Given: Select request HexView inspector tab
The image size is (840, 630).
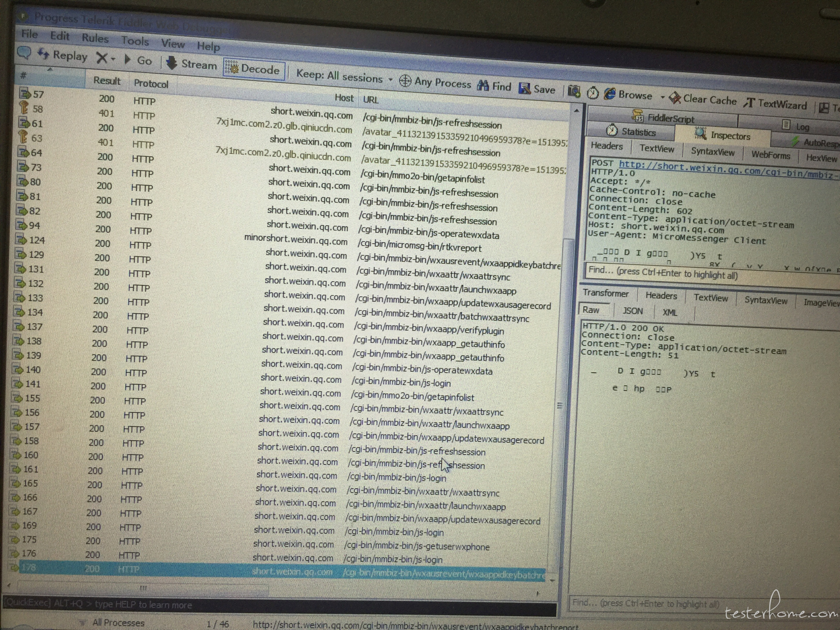Looking at the screenshot, I should pos(821,157).
